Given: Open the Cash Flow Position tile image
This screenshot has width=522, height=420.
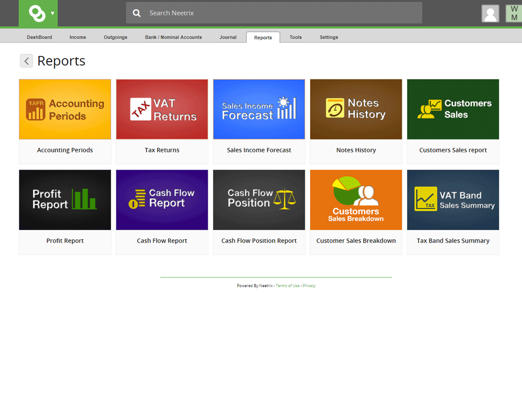Looking at the screenshot, I should [259, 200].
